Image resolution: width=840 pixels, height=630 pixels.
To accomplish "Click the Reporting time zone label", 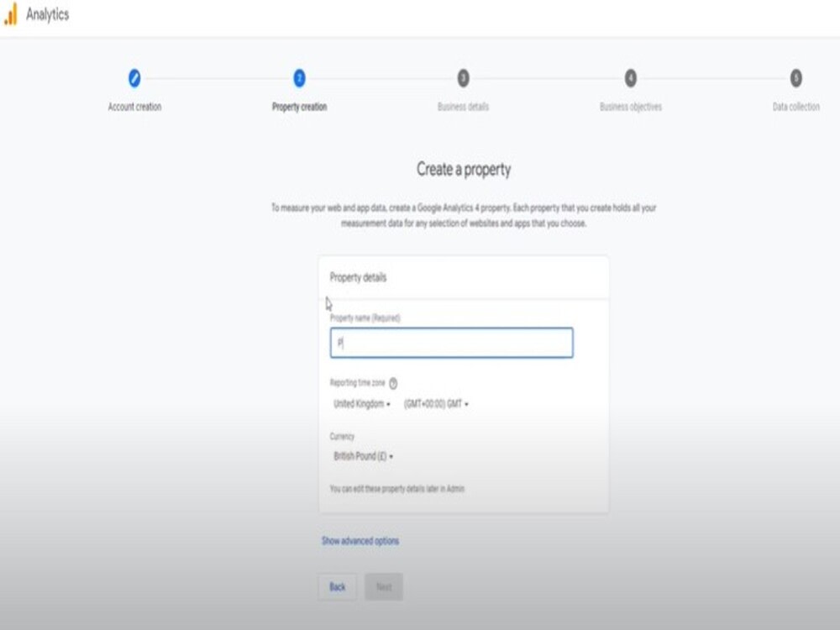I will point(357,382).
